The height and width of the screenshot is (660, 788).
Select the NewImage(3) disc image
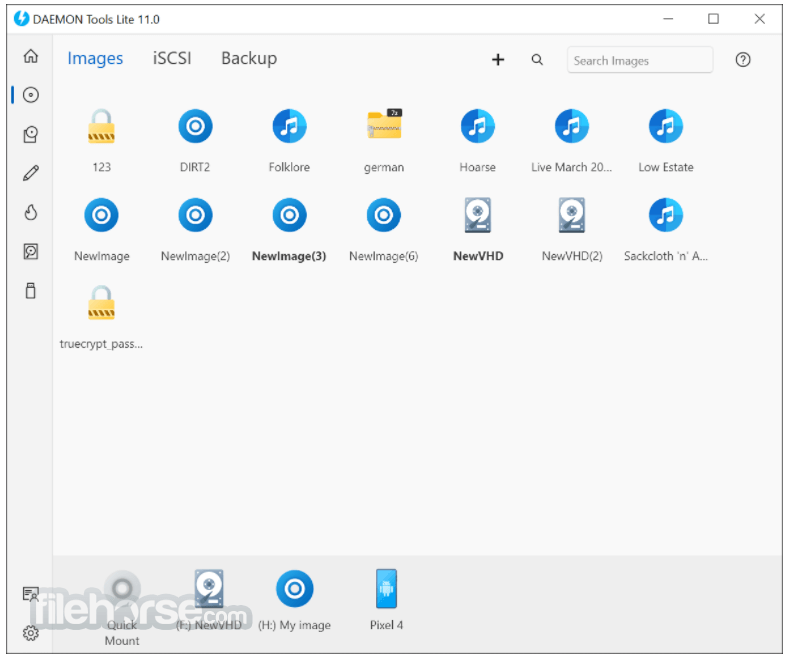(289, 230)
